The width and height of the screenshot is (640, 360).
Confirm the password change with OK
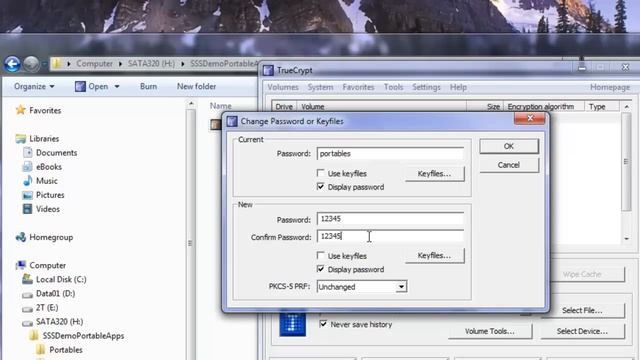(x=509, y=146)
